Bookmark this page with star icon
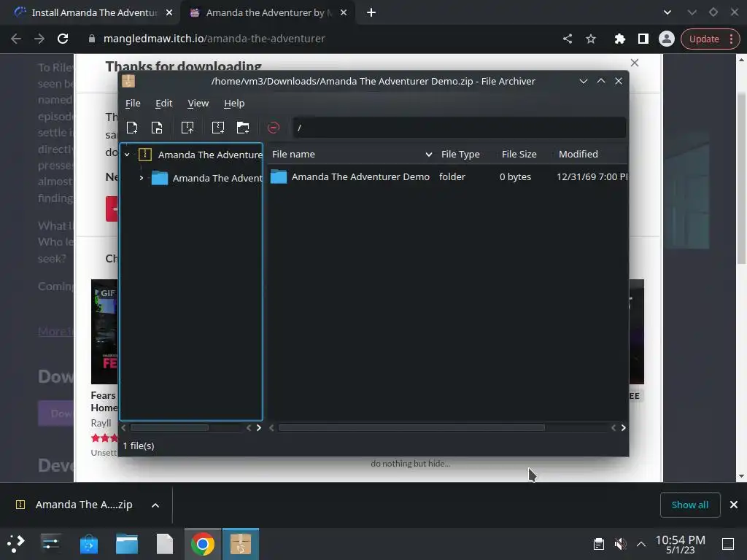Viewport: 747px width, 560px height. 591,39
